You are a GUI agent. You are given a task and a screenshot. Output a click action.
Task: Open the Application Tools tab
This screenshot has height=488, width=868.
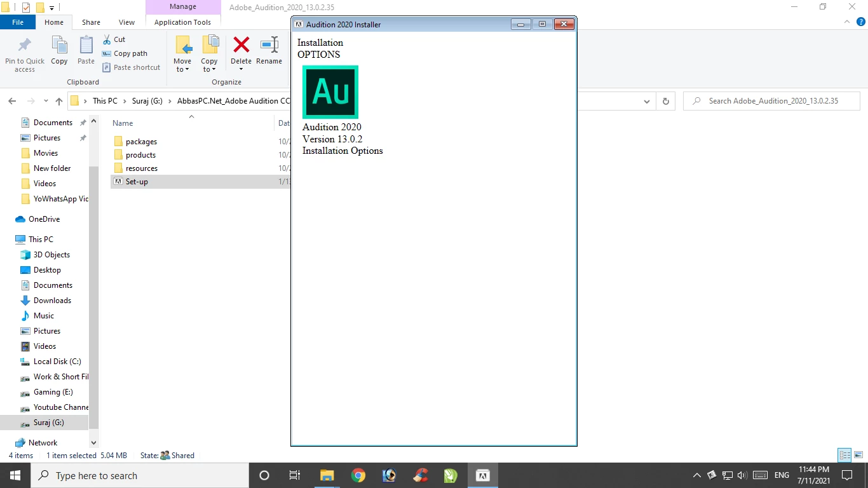(182, 22)
